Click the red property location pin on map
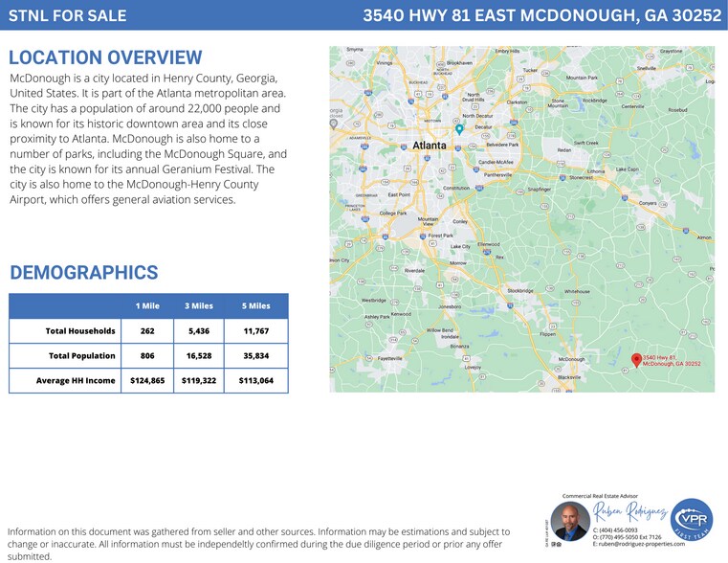Image resolution: width=728 pixels, height=563 pixels. pyautogui.click(x=637, y=359)
